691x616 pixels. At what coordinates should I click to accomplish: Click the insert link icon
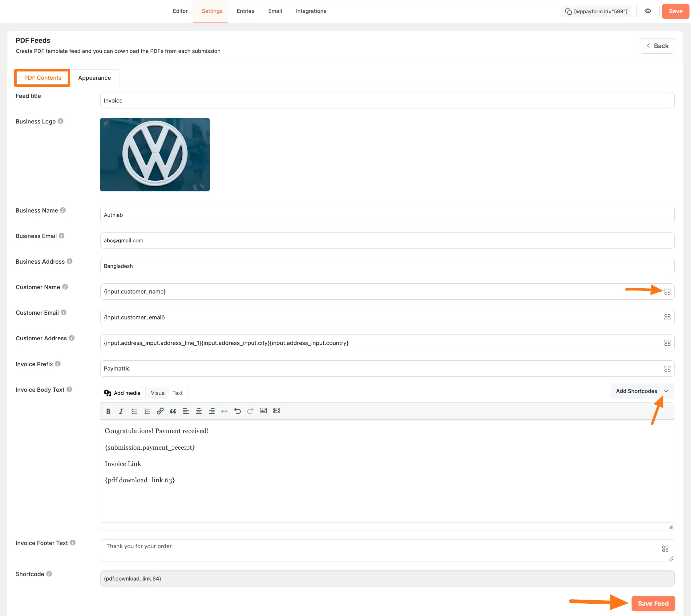[160, 411]
